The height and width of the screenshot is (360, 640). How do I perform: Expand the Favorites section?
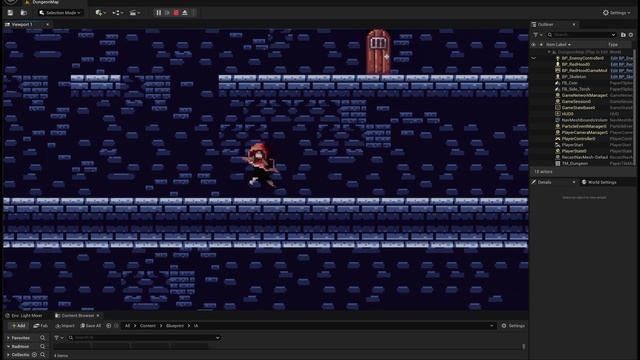pyautogui.click(x=8, y=338)
